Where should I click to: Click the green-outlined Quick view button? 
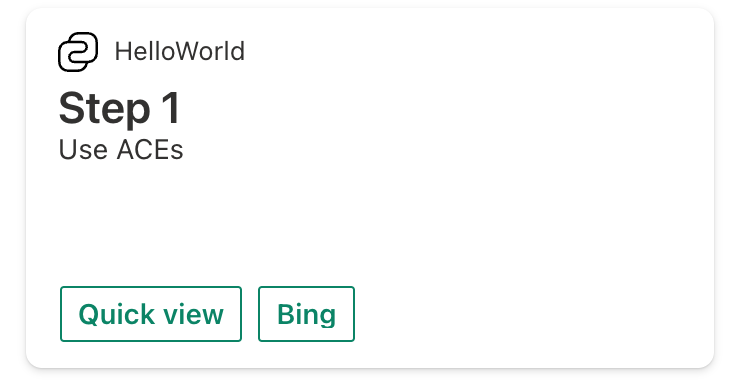coord(151,314)
